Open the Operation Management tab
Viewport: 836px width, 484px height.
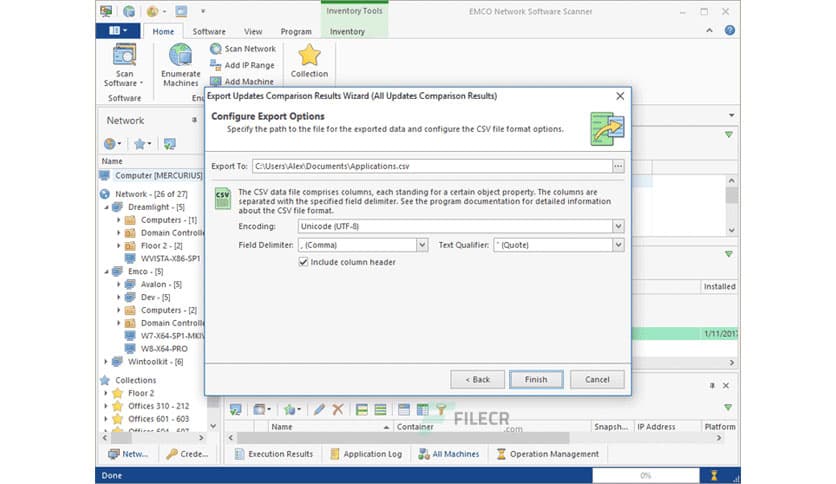point(548,454)
